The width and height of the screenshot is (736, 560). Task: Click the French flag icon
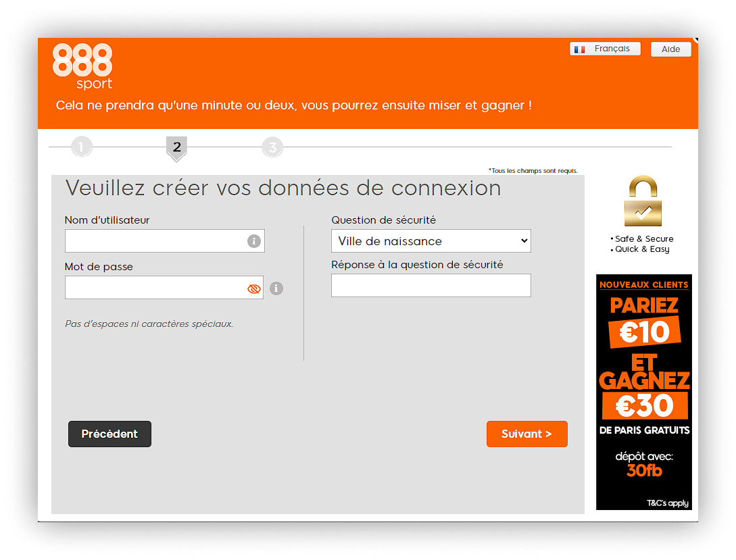pyautogui.click(x=579, y=48)
